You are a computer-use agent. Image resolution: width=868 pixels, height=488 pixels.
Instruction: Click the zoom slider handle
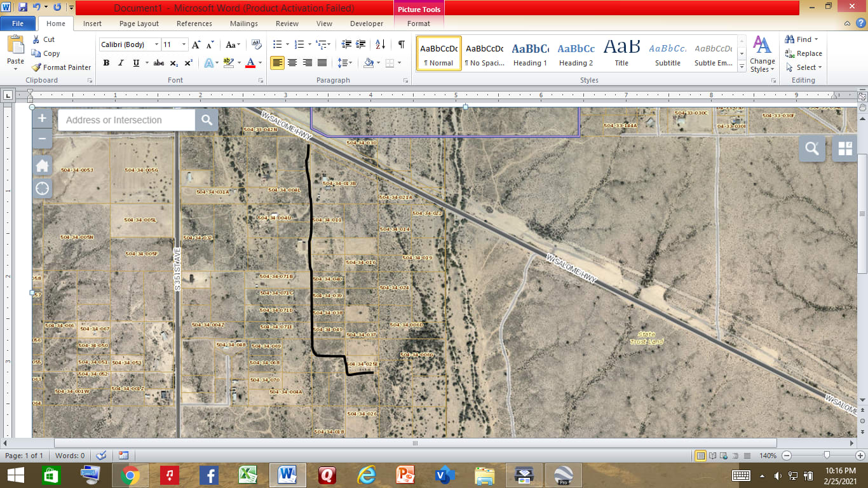click(x=826, y=456)
